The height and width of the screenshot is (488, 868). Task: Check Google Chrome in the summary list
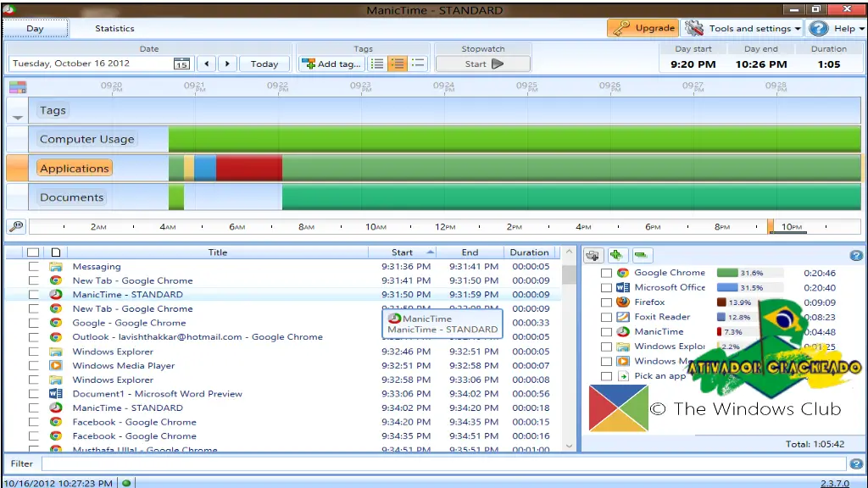point(606,273)
